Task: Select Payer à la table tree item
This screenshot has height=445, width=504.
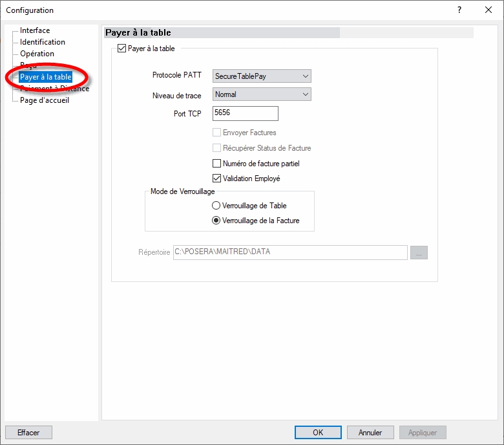Action: tap(46, 77)
